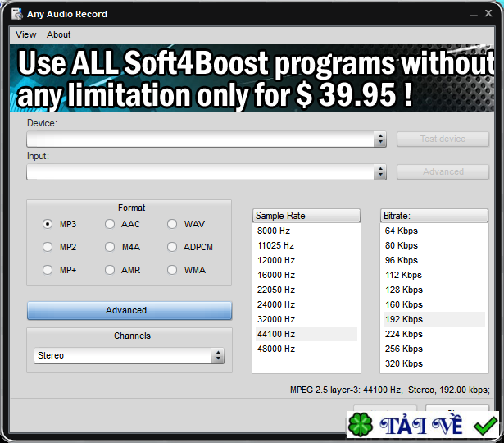Select 48000 Hz sample rate
The height and width of the screenshot is (443, 504).
(x=306, y=349)
